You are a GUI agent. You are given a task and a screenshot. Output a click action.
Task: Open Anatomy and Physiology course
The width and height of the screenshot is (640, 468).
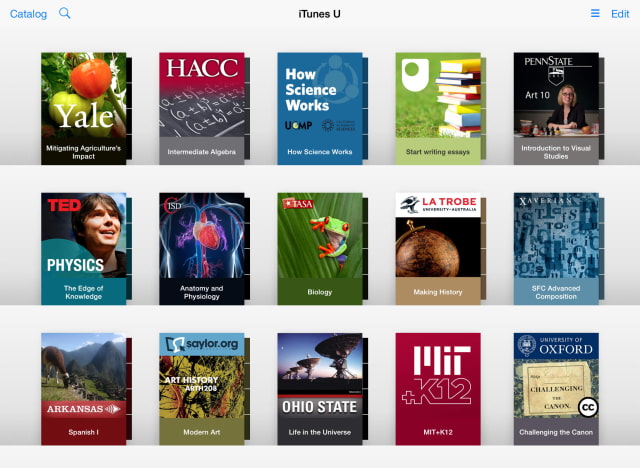click(x=202, y=249)
